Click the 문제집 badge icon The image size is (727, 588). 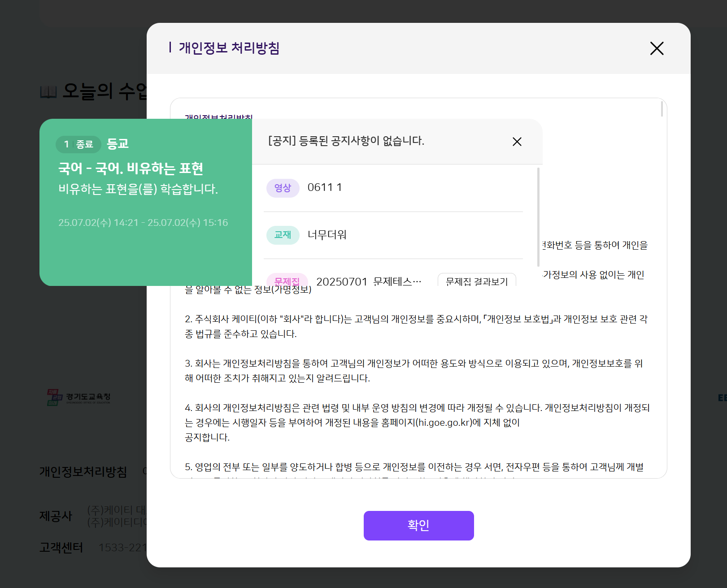287,280
